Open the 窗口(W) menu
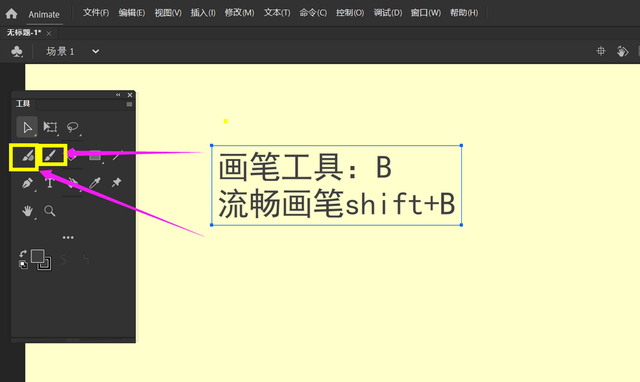Screen dimensions: 640x382 coord(425,13)
